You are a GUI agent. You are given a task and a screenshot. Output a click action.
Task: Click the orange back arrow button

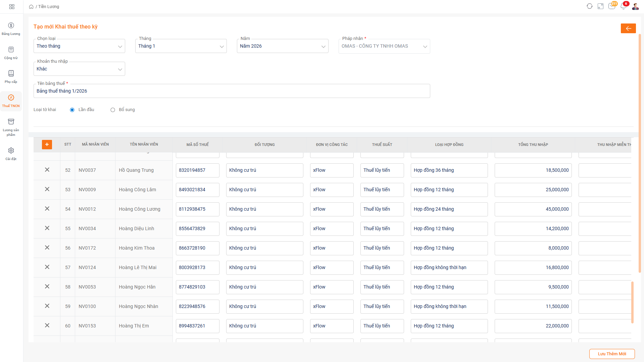pos(628,29)
